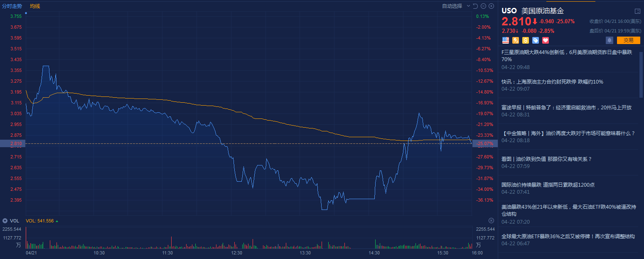Open 国际油价持续暴跌 道指 news item
Screen dimensions: 644x259
[548, 185]
